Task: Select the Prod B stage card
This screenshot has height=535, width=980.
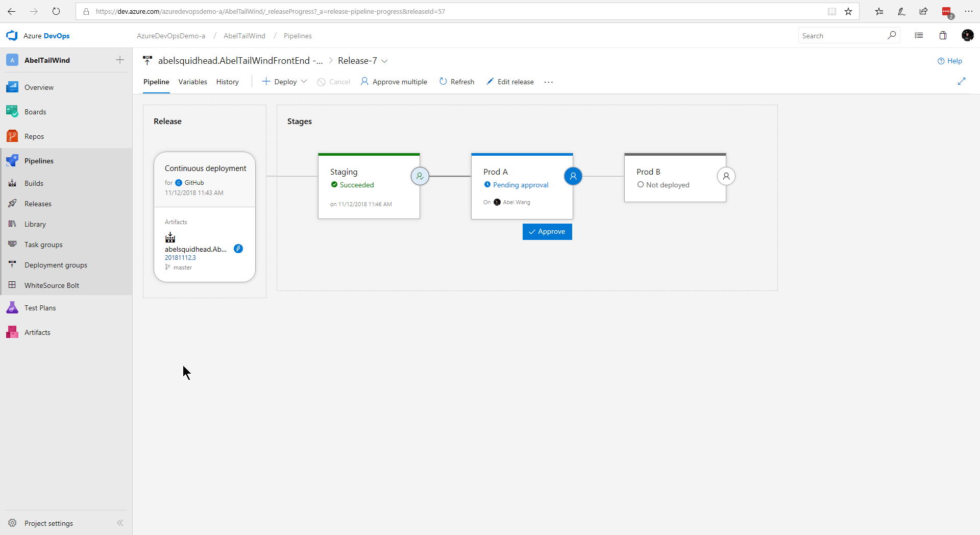Action: (x=675, y=178)
